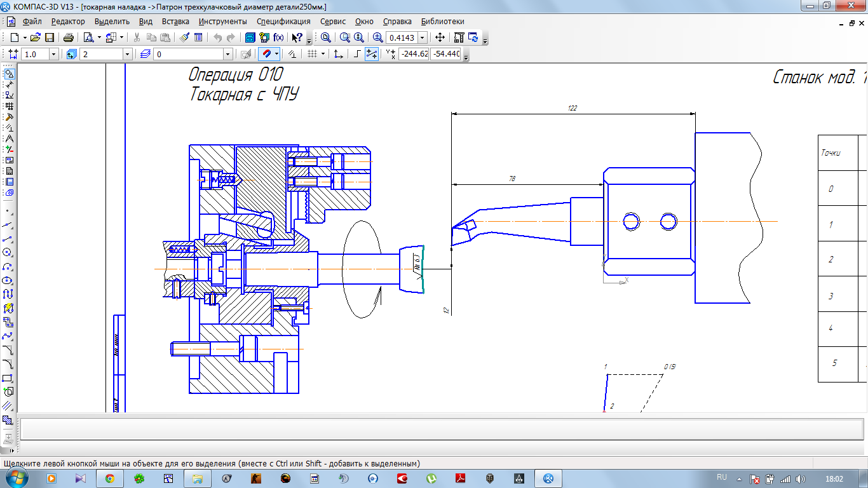
Task: Select the Ellipse tool in the left panel
Action: point(8,280)
